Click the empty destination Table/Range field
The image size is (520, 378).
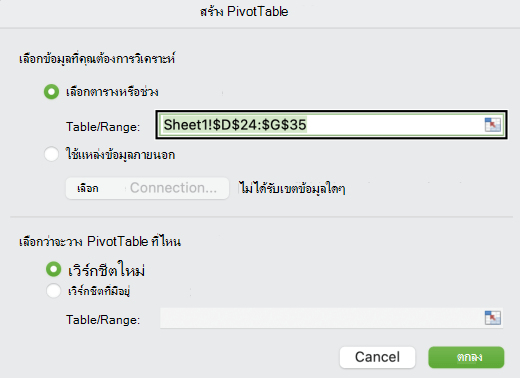(x=331, y=318)
